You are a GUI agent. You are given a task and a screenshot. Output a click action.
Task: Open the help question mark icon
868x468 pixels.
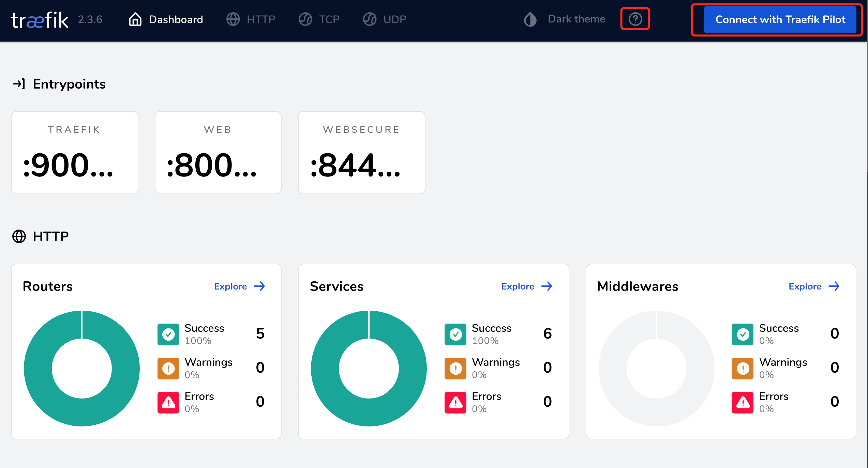point(635,19)
